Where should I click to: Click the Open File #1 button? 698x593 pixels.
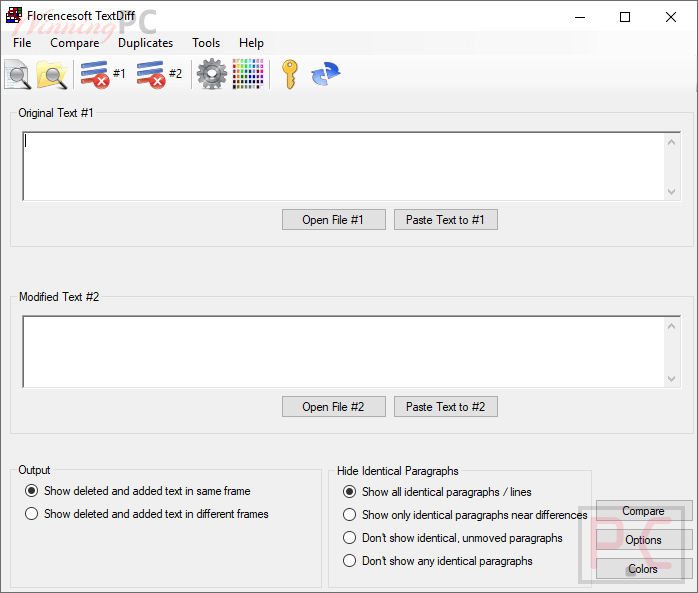[x=334, y=219]
